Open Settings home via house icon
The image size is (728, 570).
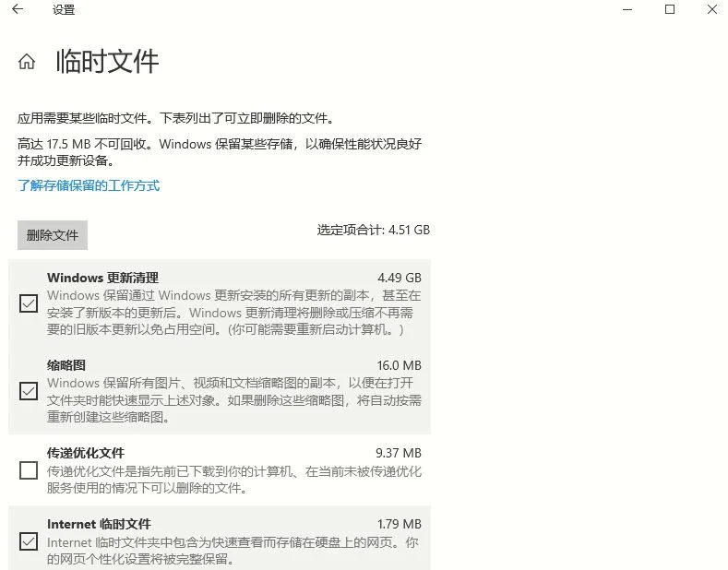point(27,61)
